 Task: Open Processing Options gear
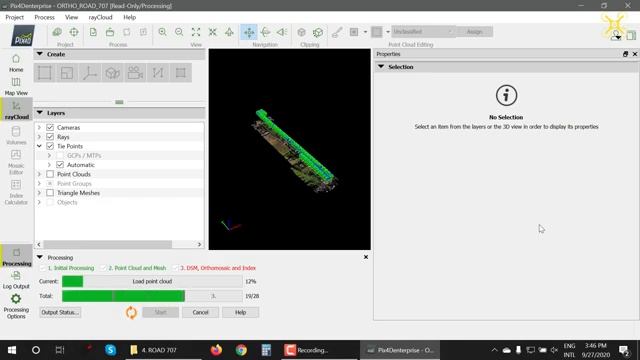(16, 306)
